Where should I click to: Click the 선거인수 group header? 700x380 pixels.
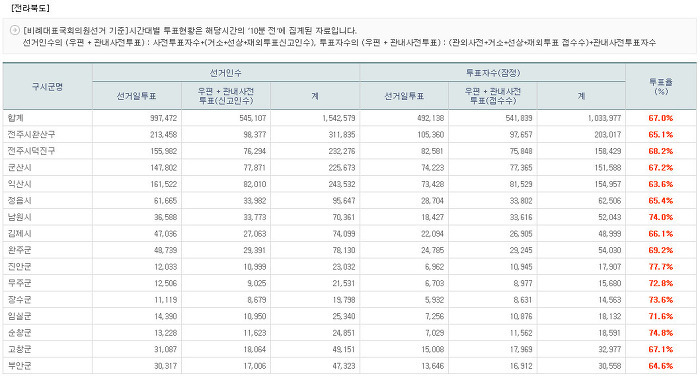(x=225, y=73)
